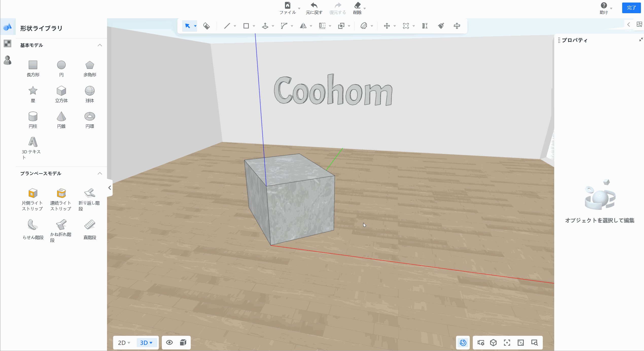The image size is (644, 351).
Task: Collapse the 基本モデル section
Action: pyautogui.click(x=100, y=45)
